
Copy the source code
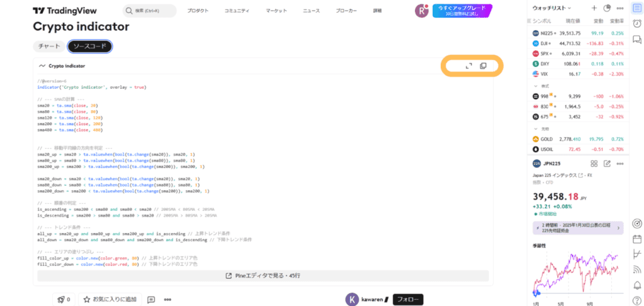[484, 66]
